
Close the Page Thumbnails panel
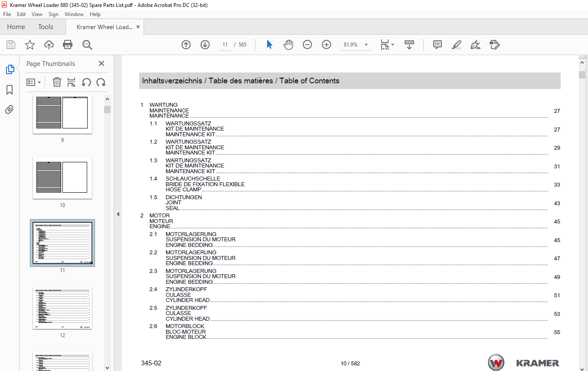click(x=101, y=63)
